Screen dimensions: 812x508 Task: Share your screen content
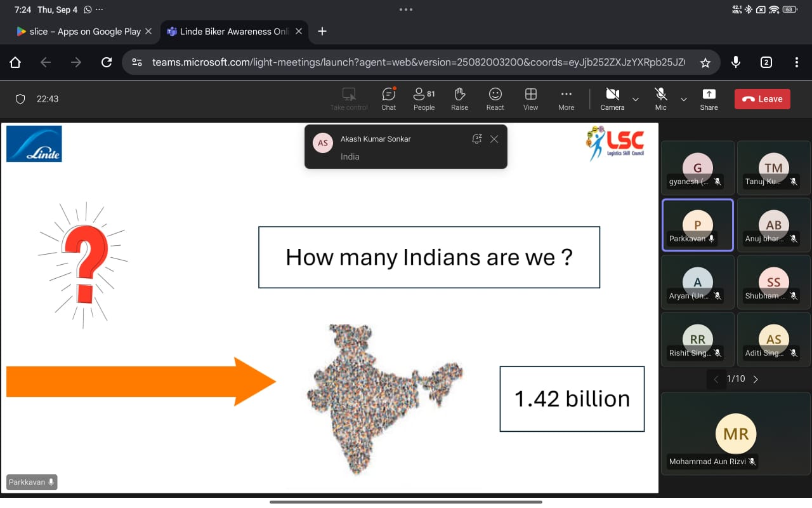pyautogui.click(x=709, y=99)
